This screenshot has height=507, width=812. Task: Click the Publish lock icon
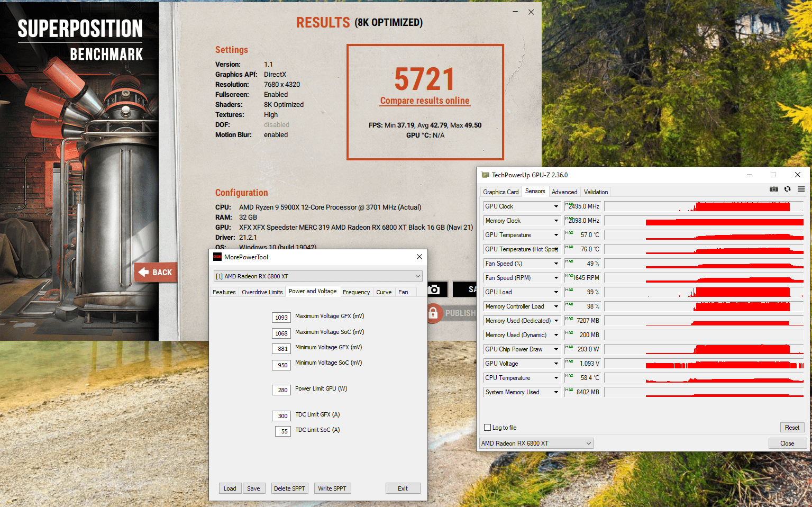pos(433,313)
